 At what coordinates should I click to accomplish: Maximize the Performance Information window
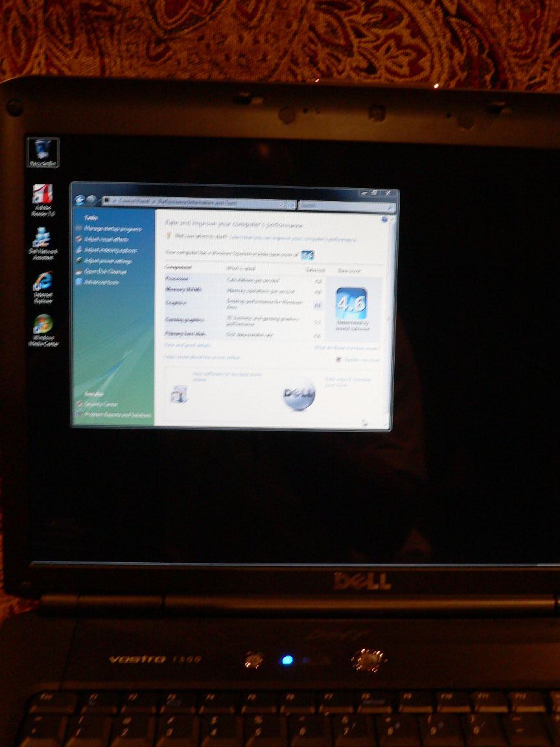coord(374,193)
